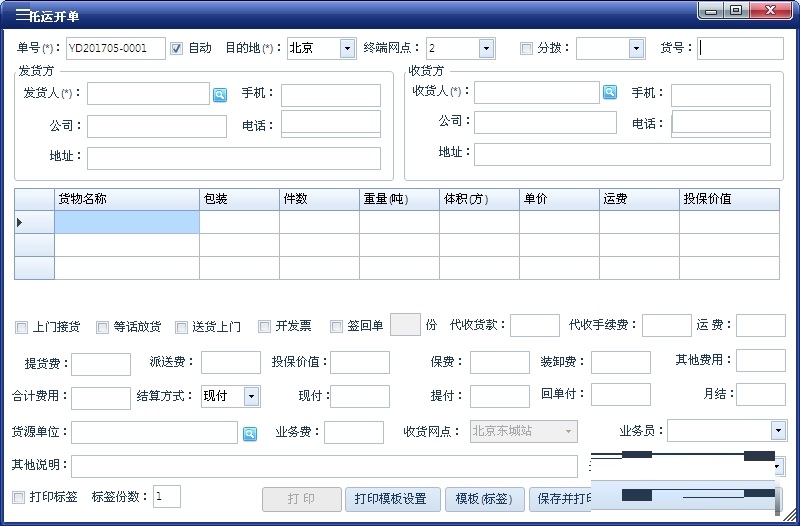Click the 模板(标签) button
This screenshot has width=800, height=526.
485,498
